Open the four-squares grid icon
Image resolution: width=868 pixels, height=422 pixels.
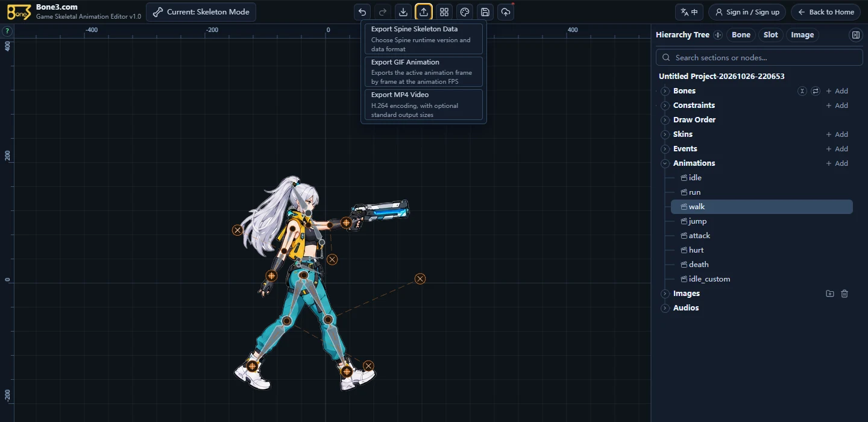[x=444, y=12]
